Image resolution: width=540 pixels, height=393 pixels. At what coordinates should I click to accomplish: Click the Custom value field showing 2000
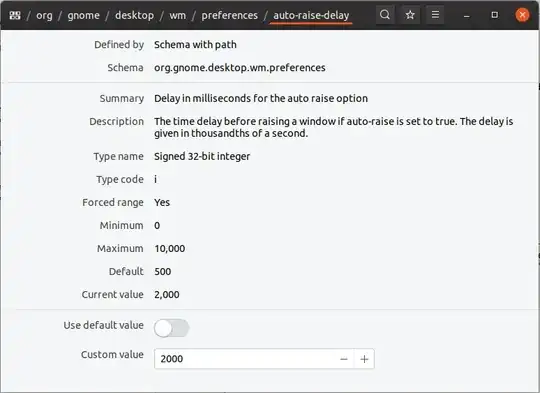pyautogui.click(x=245, y=359)
